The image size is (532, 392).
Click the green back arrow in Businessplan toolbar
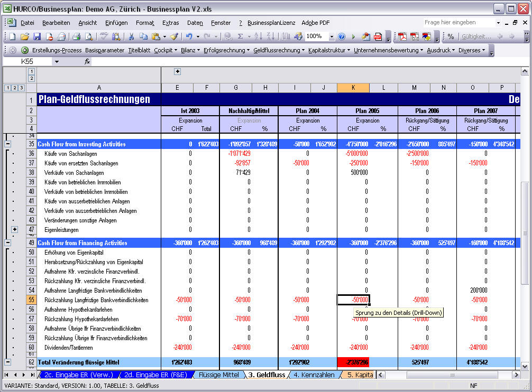tap(25, 50)
